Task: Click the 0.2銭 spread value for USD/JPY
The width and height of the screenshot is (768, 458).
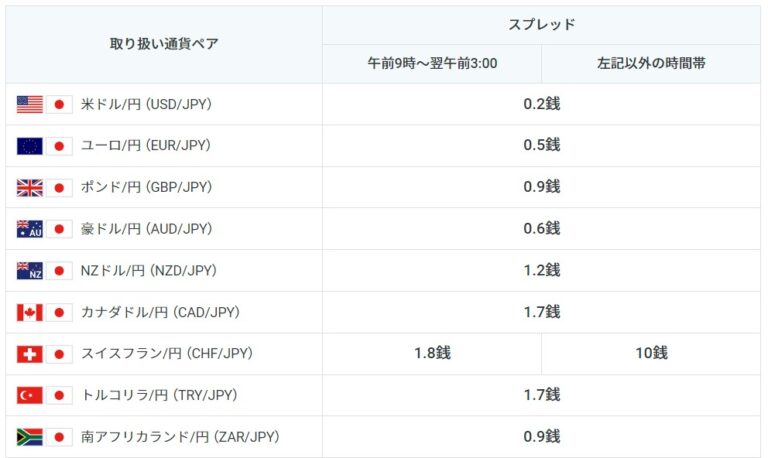Action: (x=541, y=104)
